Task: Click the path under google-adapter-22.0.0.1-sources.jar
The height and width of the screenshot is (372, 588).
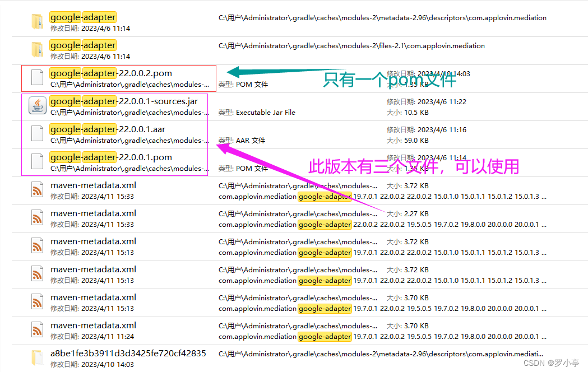Action: pos(129,113)
